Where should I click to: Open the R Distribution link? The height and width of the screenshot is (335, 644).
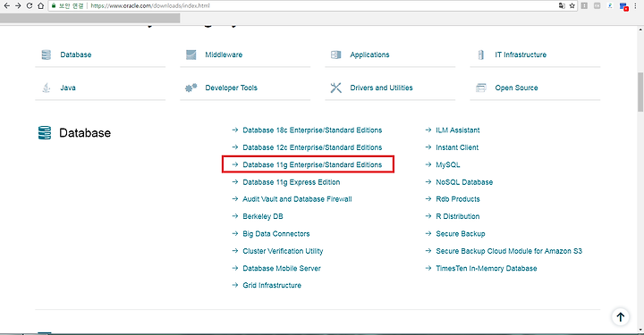(x=458, y=216)
